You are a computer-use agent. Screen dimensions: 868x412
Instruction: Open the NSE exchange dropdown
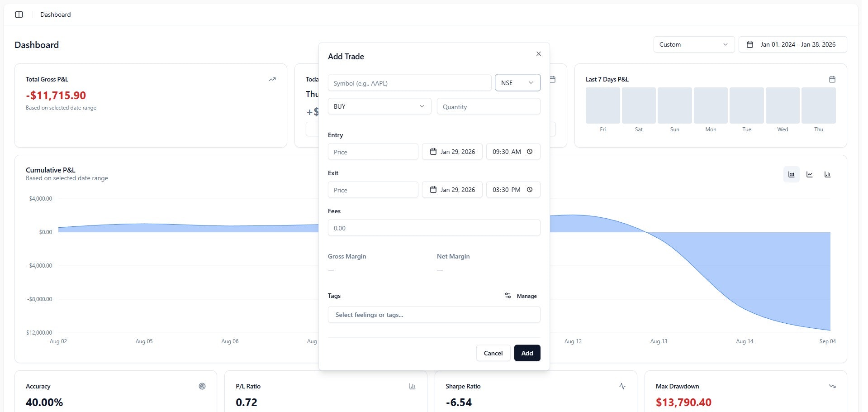(517, 82)
